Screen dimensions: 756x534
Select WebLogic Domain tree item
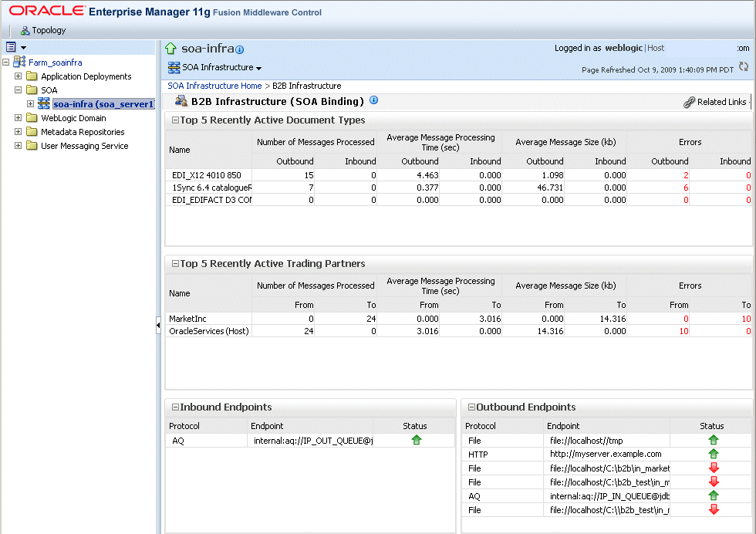click(x=73, y=118)
